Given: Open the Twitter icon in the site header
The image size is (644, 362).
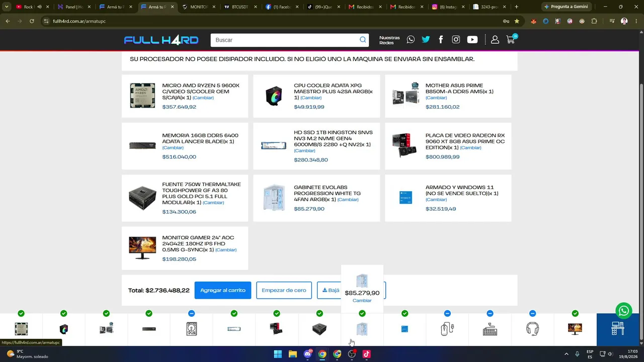Looking at the screenshot, I should pos(426,40).
